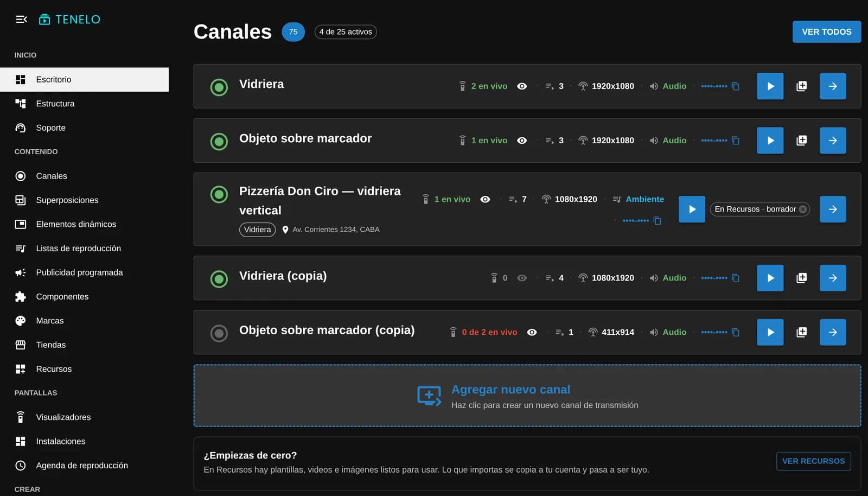The image size is (868, 496).
Task: Open Vidriera (copia) with arrow button
Action: click(x=833, y=278)
